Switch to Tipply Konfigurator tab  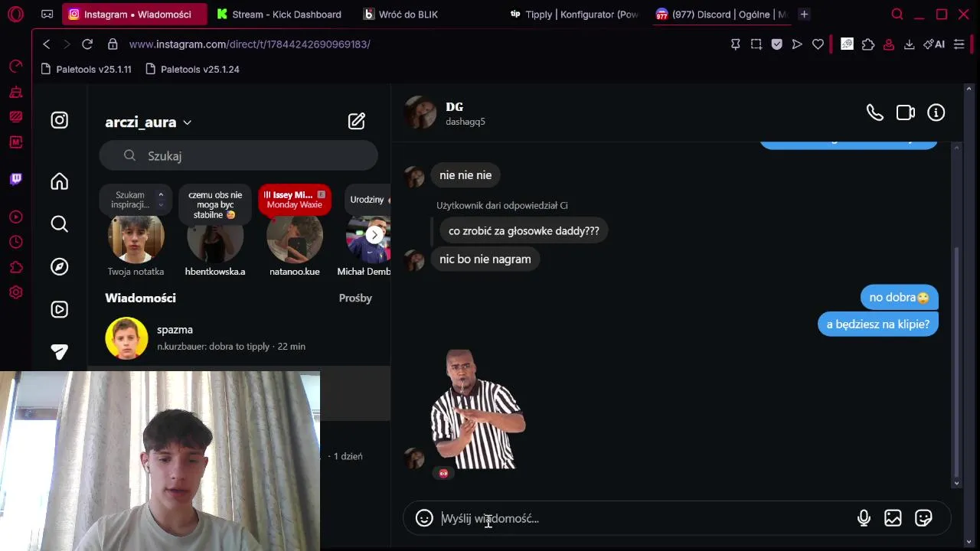click(x=574, y=15)
